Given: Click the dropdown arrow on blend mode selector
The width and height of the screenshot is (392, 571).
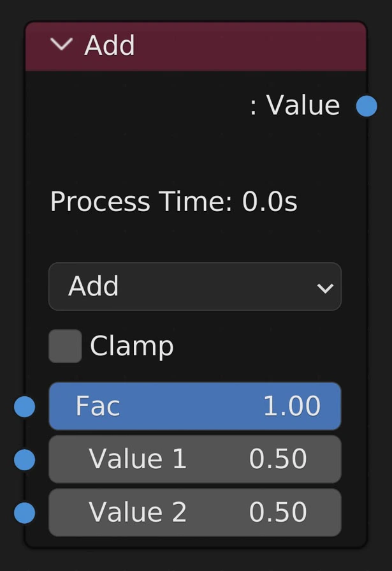Looking at the screenshot, I should pyautogui.click(x=325, y=288).
